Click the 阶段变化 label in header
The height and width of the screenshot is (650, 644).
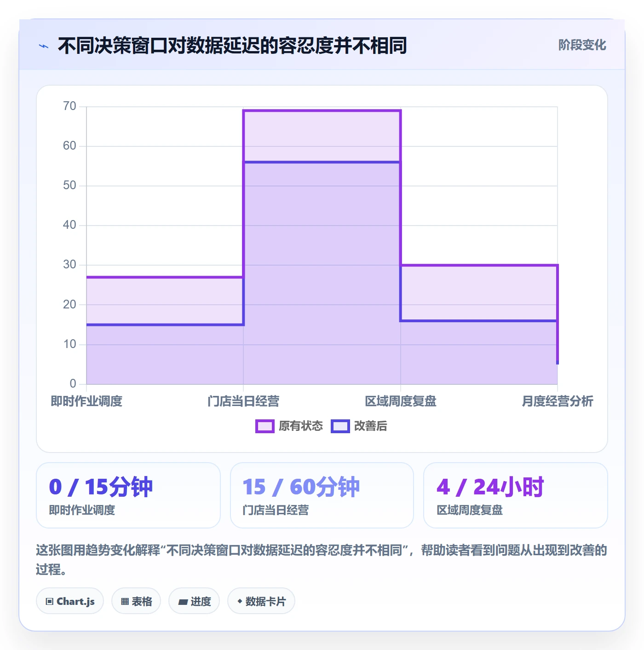point(582,45)
